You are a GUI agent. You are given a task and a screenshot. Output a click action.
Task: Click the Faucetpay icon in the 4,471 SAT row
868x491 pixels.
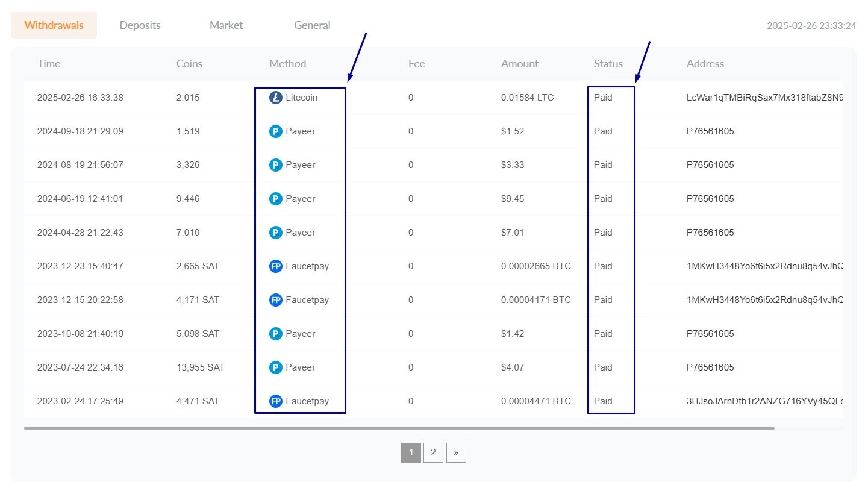pos(275,401)
